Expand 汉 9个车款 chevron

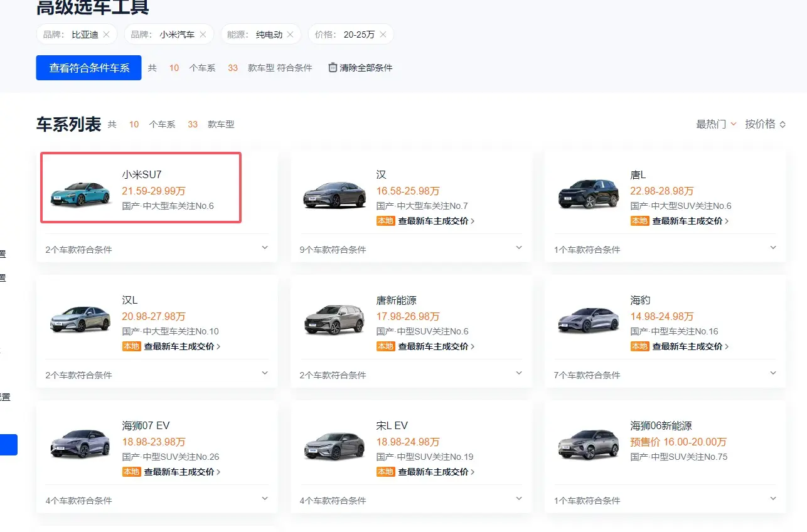(x=519, y=248)
